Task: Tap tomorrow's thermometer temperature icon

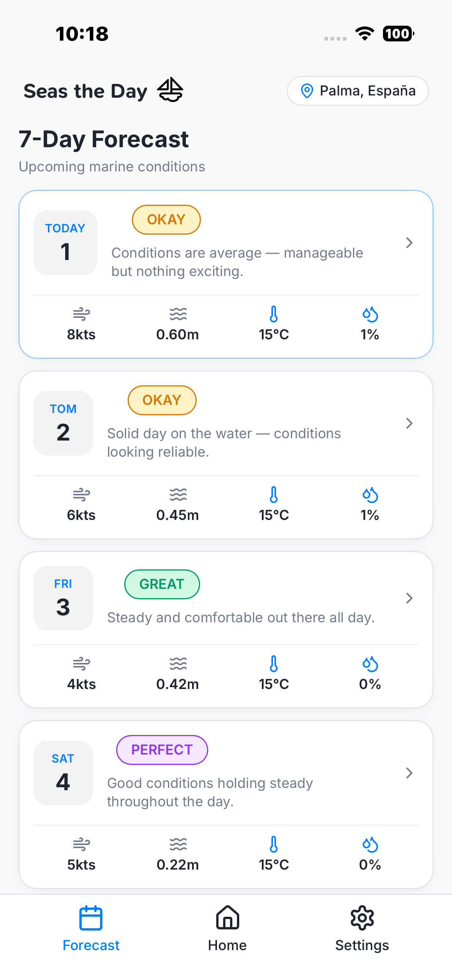Action: [x=274, y=495]
